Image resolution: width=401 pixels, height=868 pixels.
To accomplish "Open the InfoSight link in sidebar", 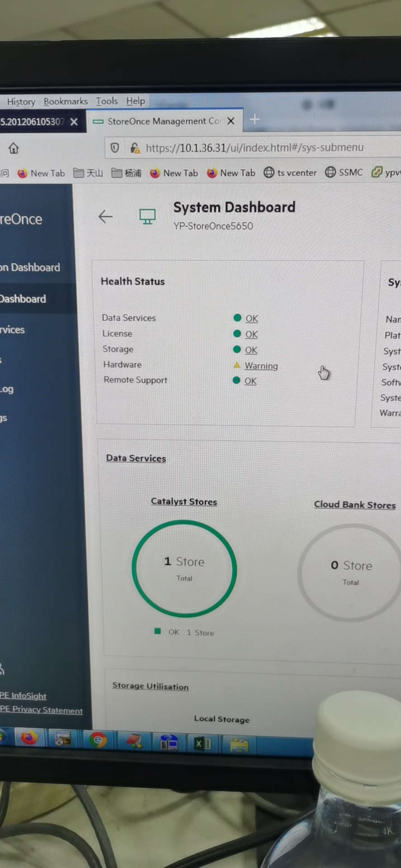I will tap(23, 695).
